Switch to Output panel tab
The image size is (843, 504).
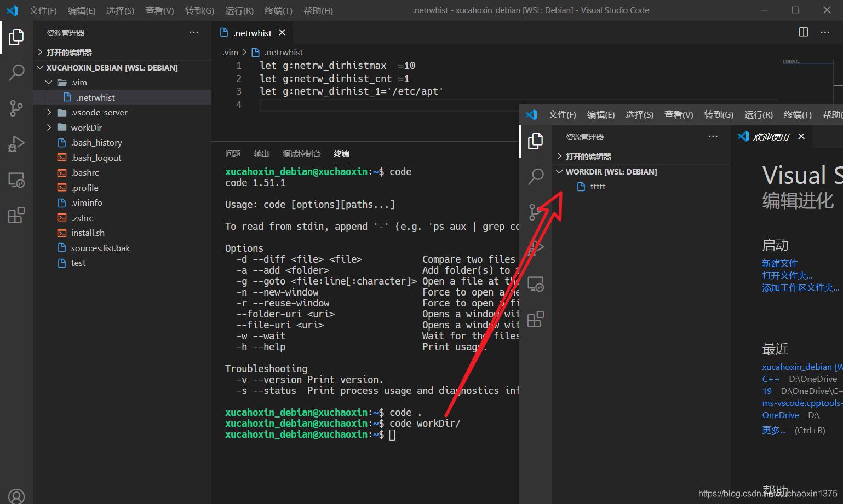261,154
